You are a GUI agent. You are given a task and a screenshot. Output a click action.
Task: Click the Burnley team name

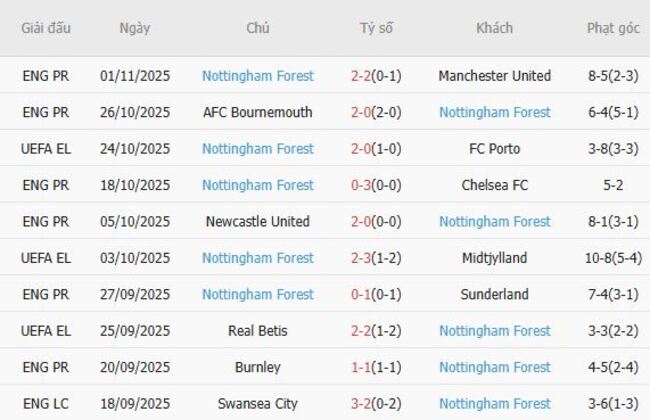257,367
